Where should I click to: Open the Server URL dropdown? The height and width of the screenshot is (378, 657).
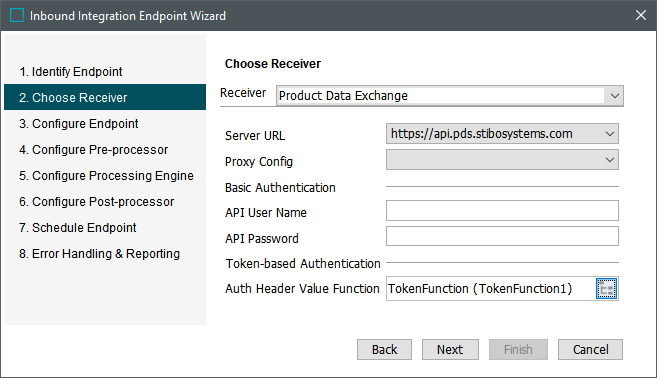[610, 134]
